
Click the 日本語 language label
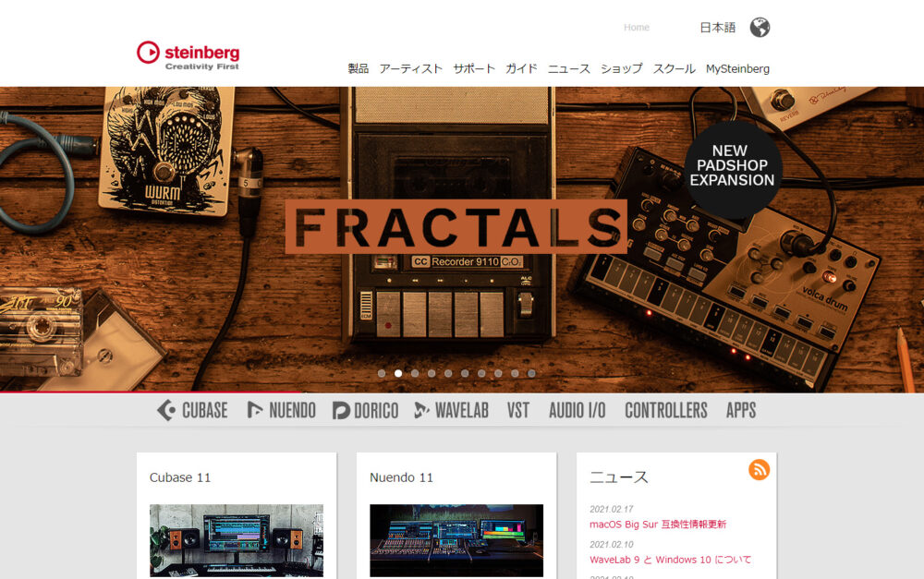717,27
